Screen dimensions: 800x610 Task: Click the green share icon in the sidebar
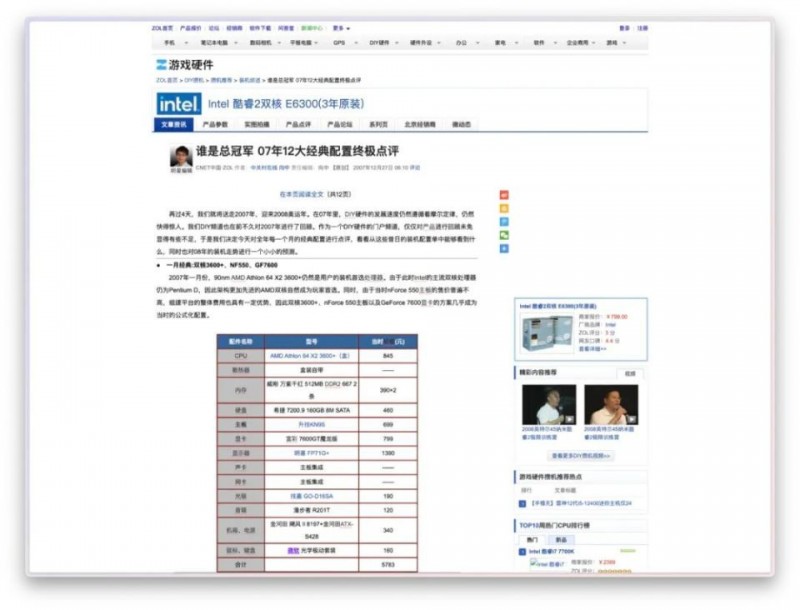click(504, 234)
